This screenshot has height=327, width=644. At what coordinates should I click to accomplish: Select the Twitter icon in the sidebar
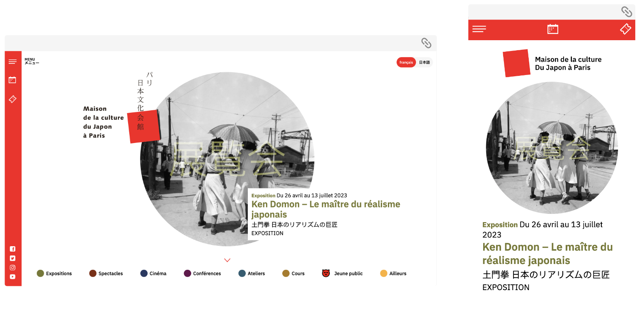coord(12,258)
